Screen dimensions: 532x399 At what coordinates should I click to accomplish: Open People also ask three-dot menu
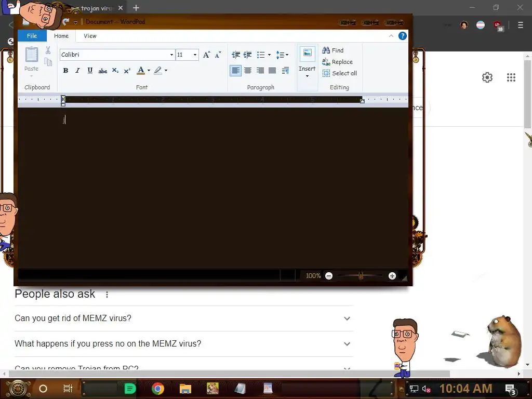click(107, 295)
